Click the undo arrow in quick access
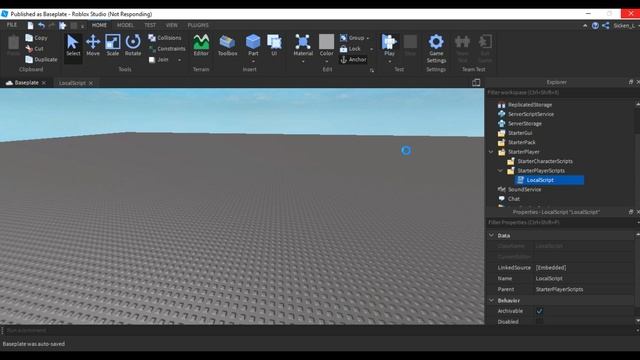The width and height of the screenshot is (640, 360). pos(41,25)
